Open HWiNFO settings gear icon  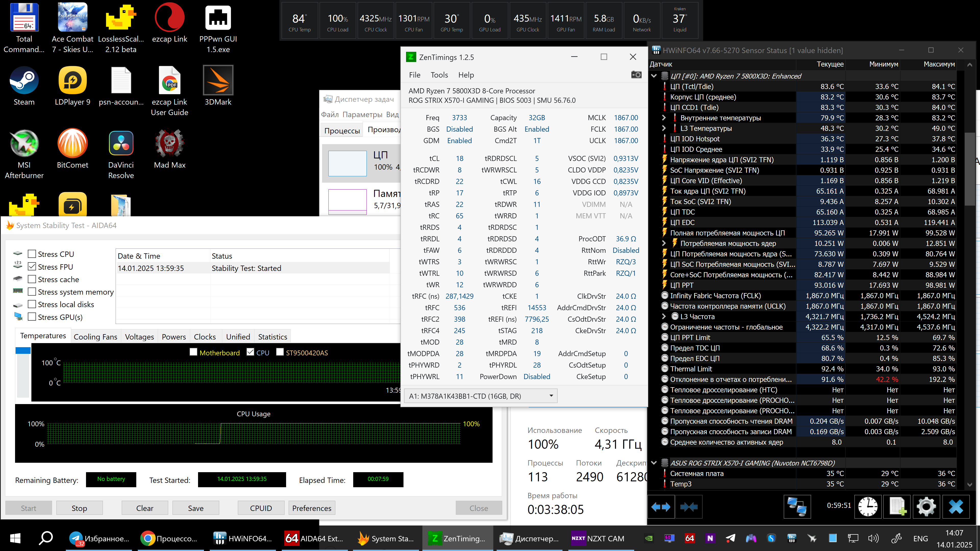click(926, 507)
